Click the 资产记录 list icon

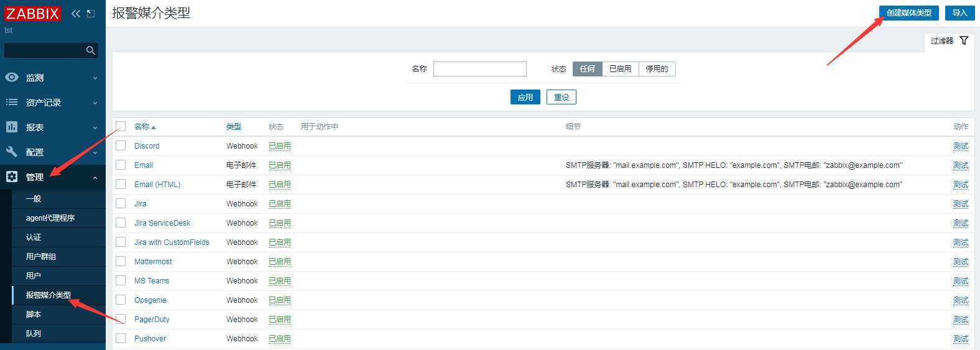tap(12, 102)
